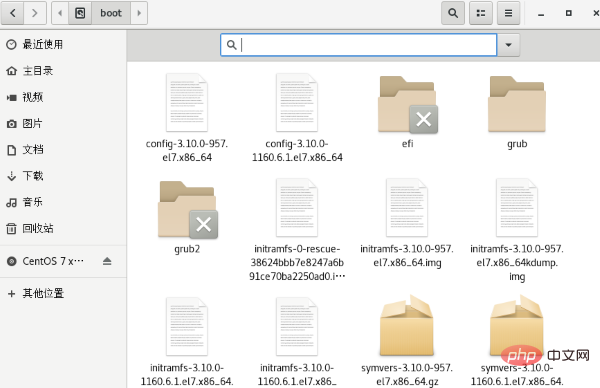Go back with the back arrow button
600x388 pixels.
pyautogui.click(x=13, y=13)
